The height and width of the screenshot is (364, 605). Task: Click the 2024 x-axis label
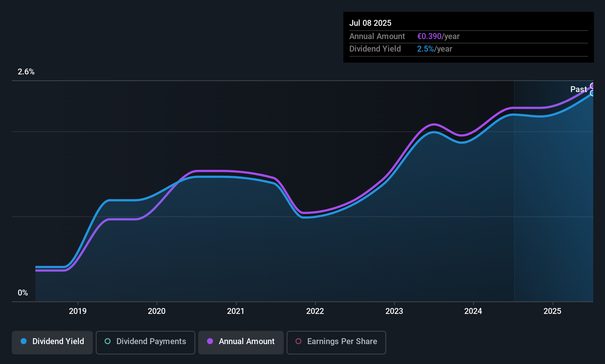tap(473, 311)
